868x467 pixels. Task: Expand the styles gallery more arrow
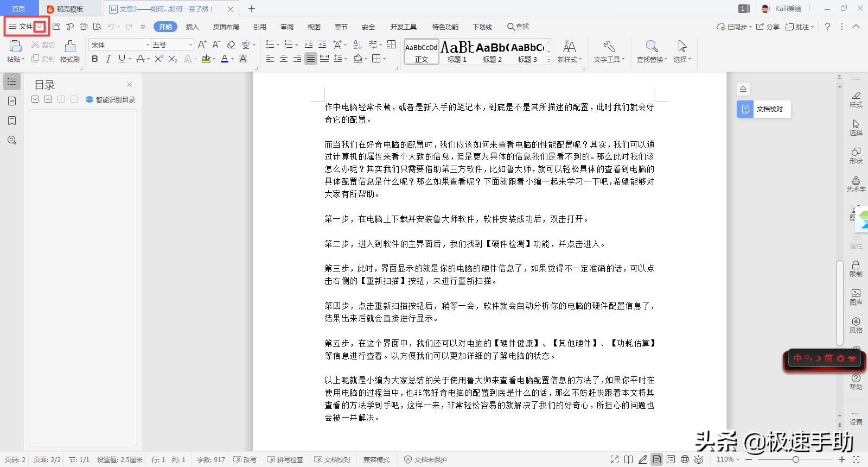(x=548, y=60)
